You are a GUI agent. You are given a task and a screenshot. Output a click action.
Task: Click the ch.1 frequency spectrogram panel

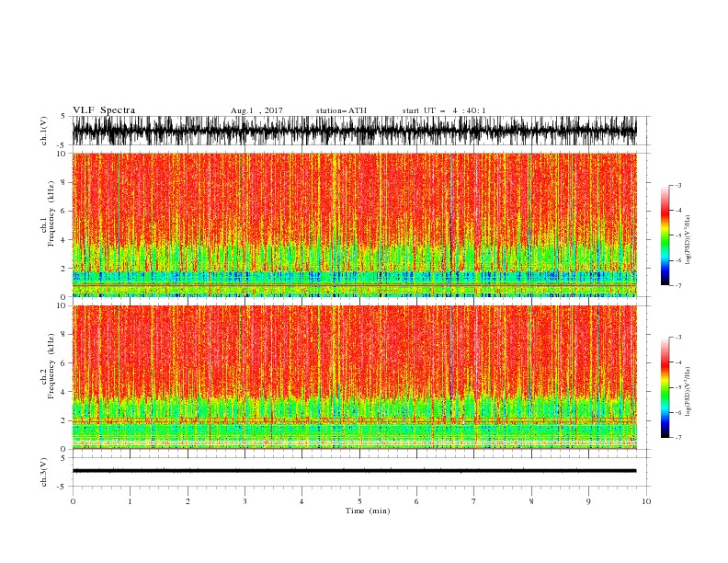[355, 224]
